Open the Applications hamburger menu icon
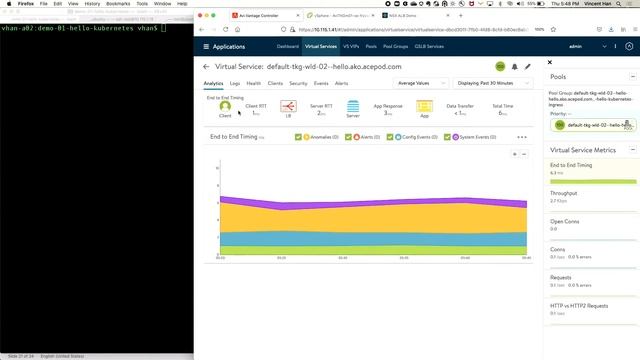640x360 pixels. click(206, 47)
